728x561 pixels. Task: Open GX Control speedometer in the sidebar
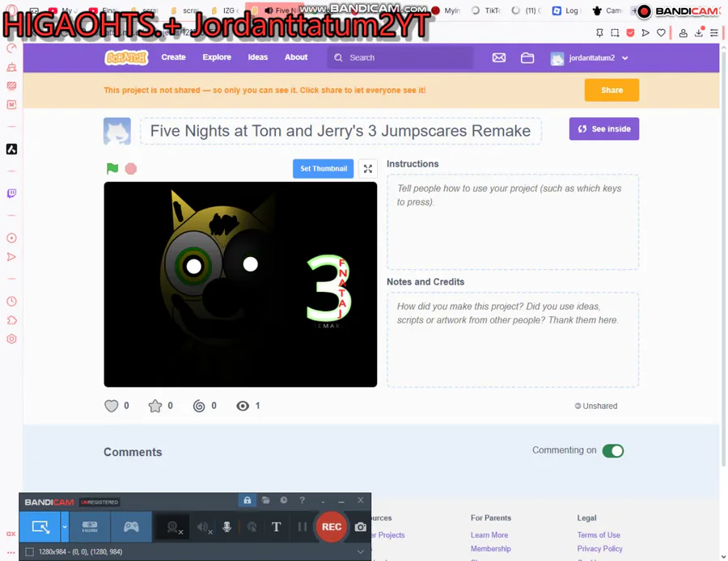11,49
